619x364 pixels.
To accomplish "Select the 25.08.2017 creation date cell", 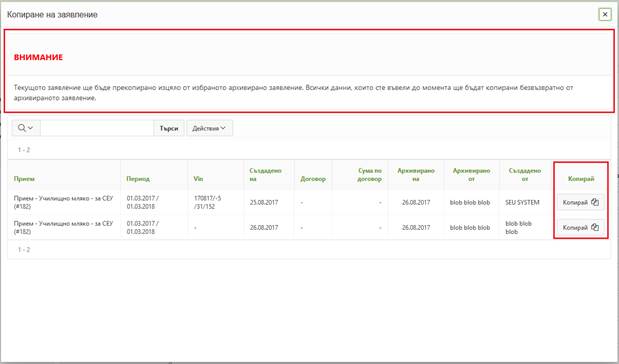I will 264,202.
